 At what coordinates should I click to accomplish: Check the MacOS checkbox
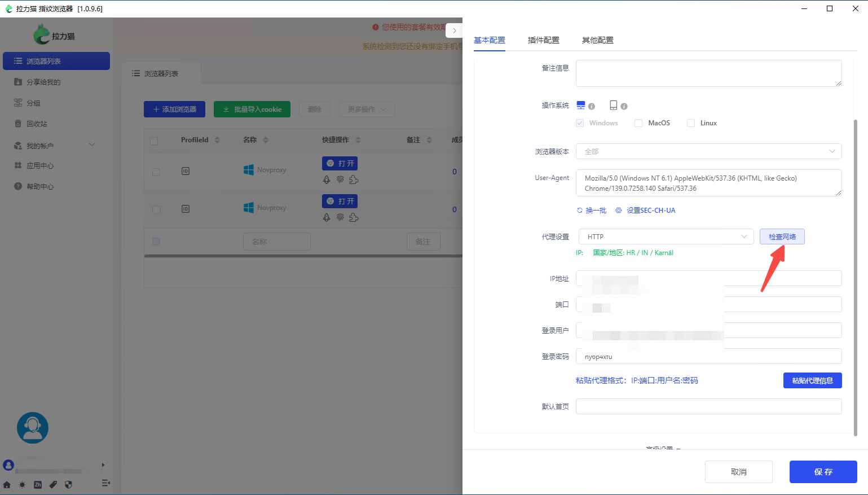pos(638,123)
